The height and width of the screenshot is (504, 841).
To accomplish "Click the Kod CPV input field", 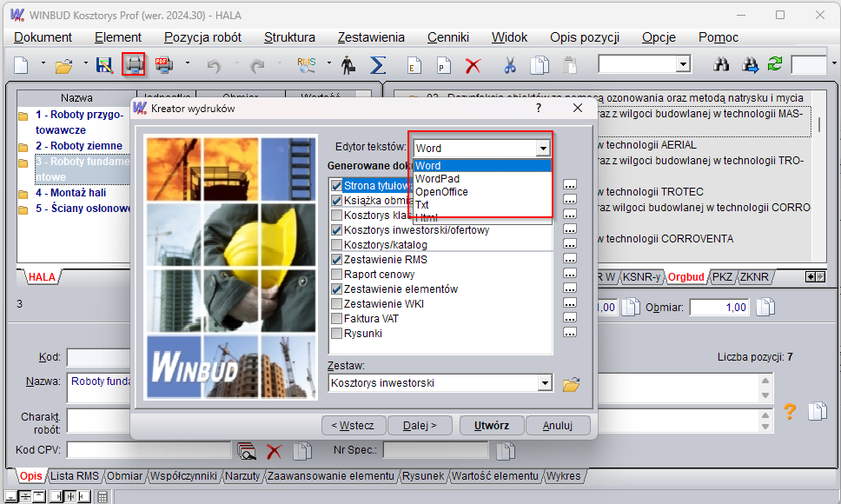I will (149, 450).
